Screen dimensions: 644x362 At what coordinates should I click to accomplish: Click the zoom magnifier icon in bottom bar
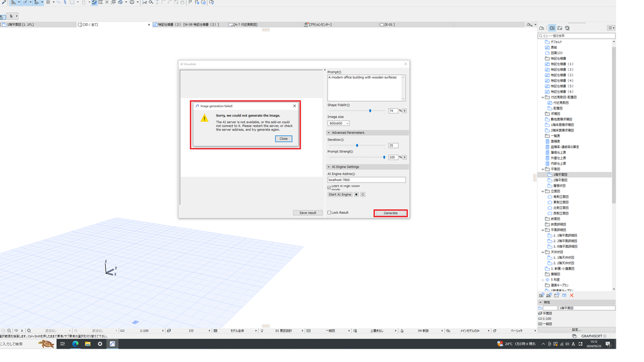click(9, 331)
